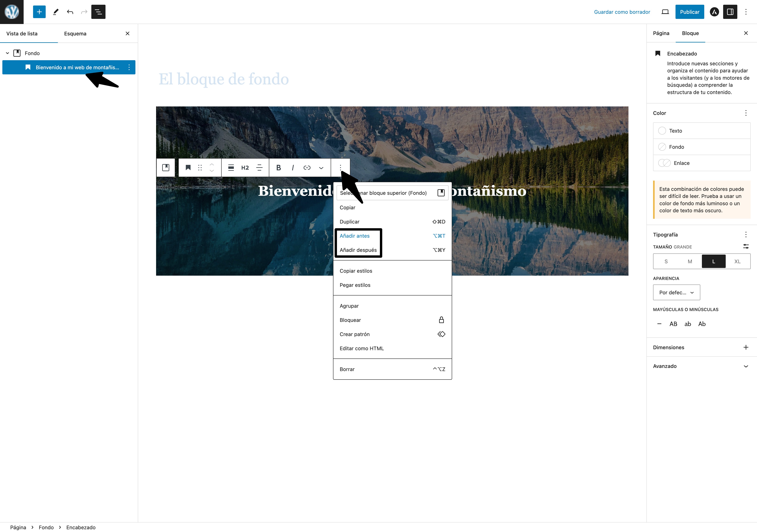Image resolution: width=757 pixels, height=532 pixels.
Task: Choose uppercase AB letter case
Action: point(673,324)
